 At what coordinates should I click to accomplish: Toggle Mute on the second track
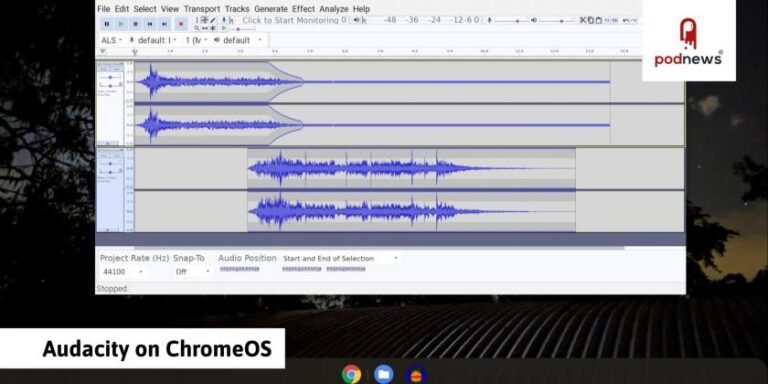pyautogui.click(x=104, y=156)
